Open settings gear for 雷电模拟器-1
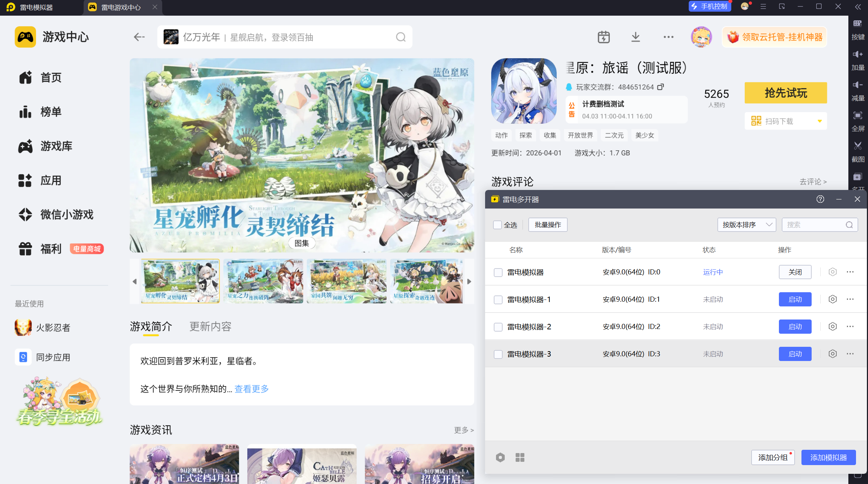Viewport: 868px width, 484px height. [832, 299]
